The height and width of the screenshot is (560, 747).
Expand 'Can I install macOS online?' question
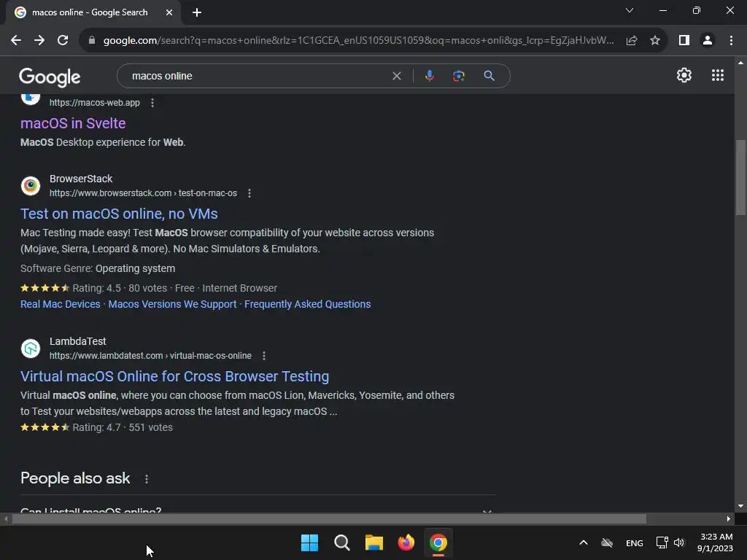tap(258, 510)
